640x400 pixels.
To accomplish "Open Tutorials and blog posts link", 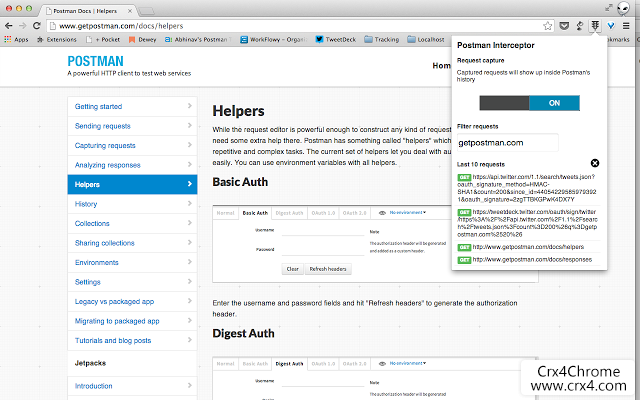I will pos(132,340).
